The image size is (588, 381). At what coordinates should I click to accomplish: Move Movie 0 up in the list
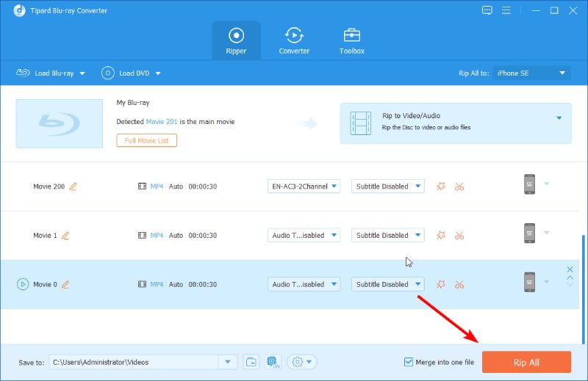point(570,277)
